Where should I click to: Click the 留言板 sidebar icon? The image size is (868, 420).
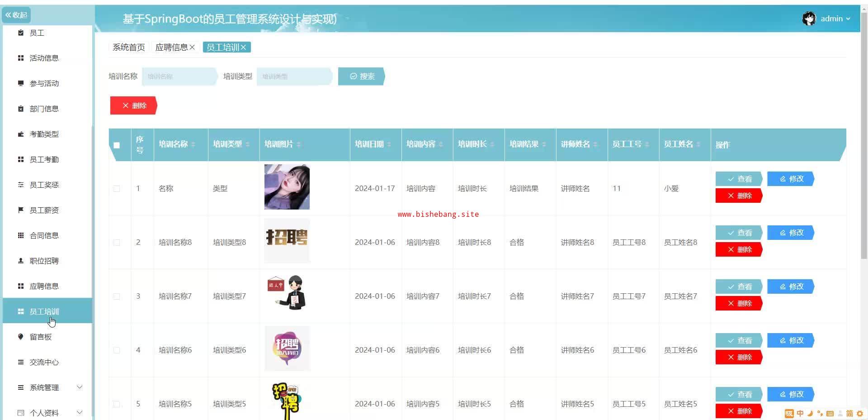click(x=20, y=337)
